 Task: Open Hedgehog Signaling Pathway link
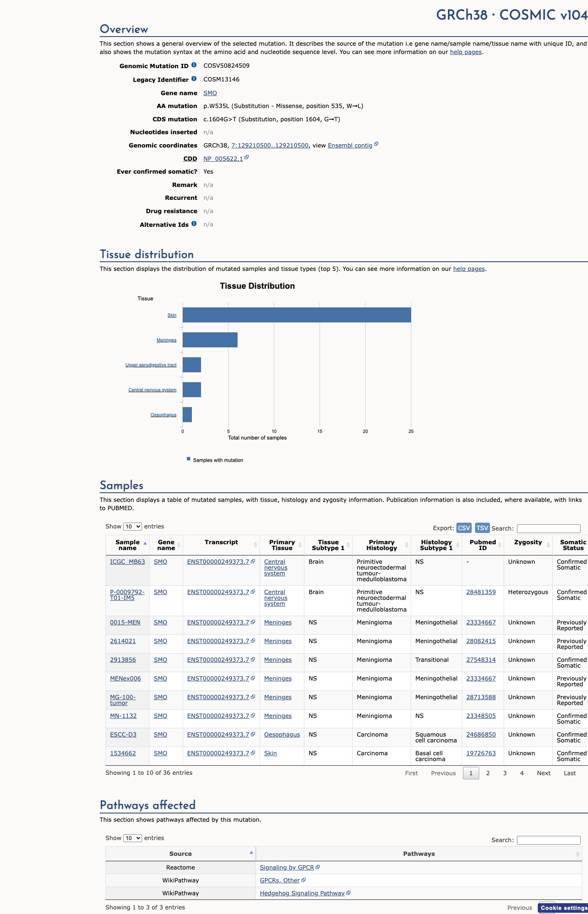(302, 893)
